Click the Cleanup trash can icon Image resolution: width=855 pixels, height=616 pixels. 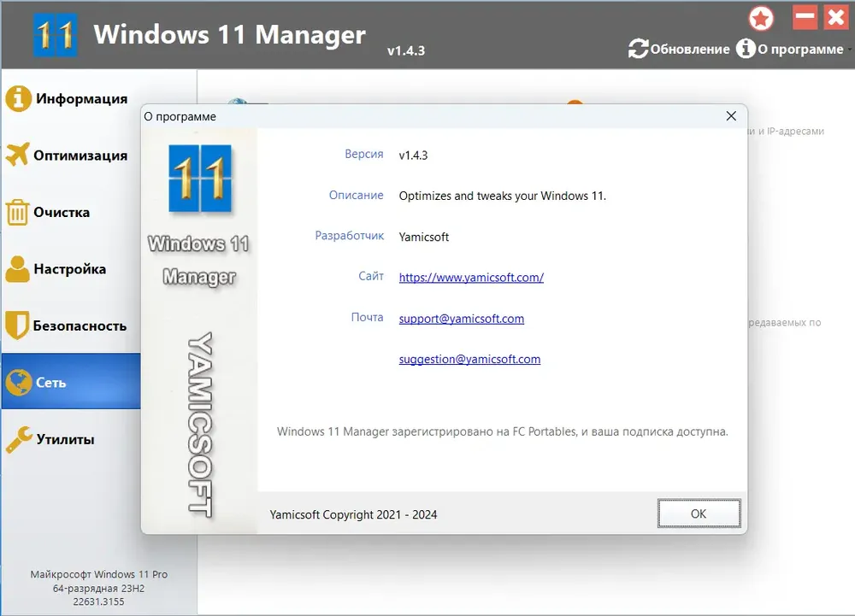tap(17, 212)
